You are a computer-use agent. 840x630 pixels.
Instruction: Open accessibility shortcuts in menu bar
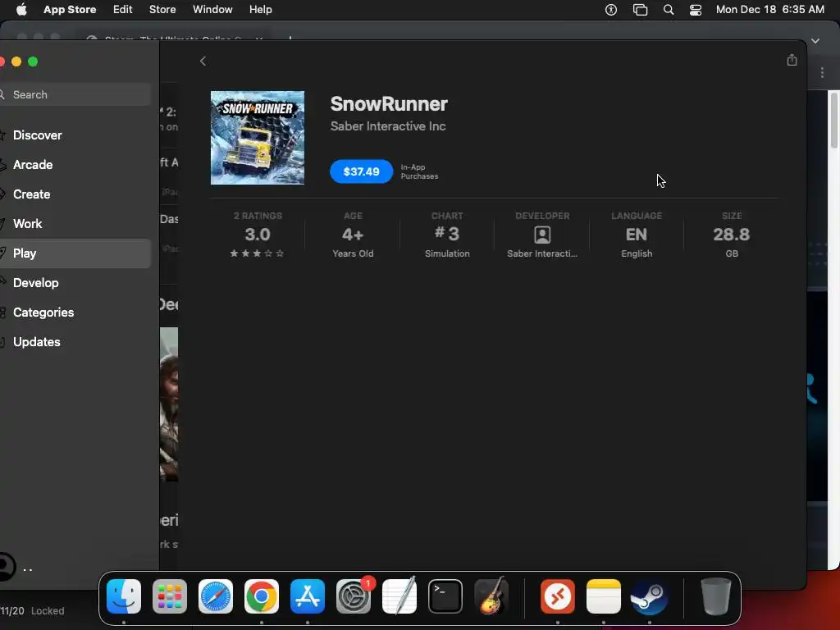click(610, 10)
